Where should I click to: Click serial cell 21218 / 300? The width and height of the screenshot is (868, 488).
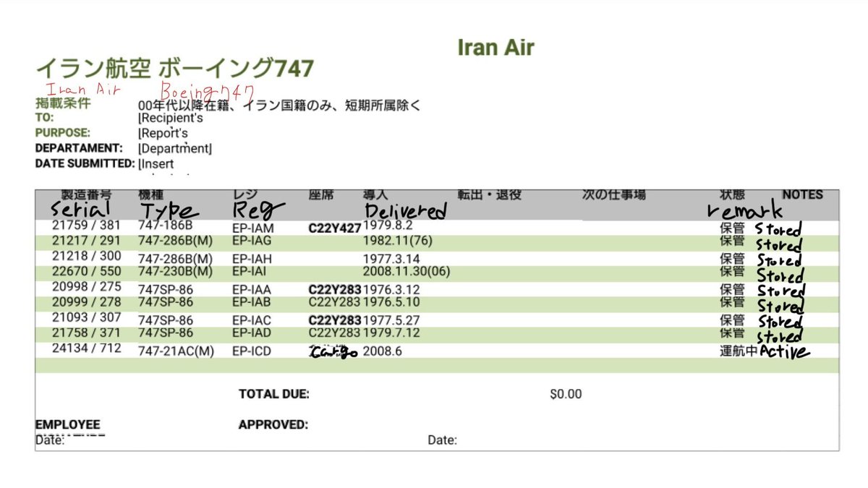pos(87,256)
